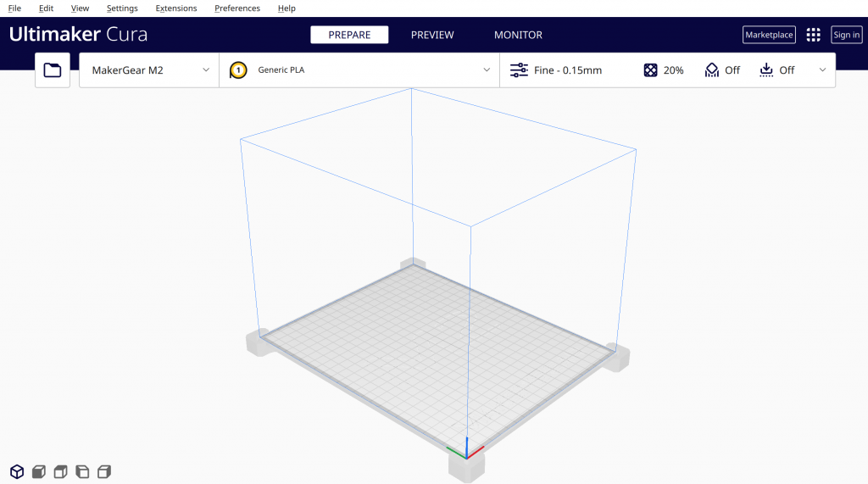Select the 3D view camera icon
868x484 pixels.
(x=17, y=472)
